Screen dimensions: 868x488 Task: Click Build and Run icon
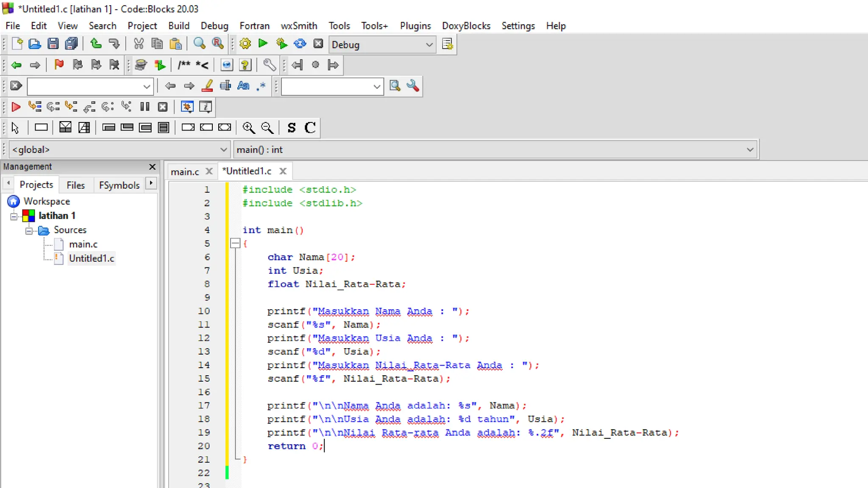(x=281, y=44)
